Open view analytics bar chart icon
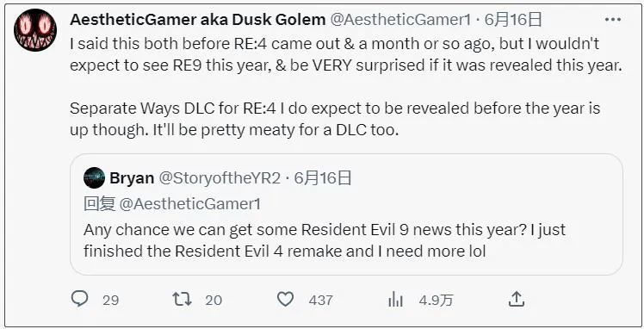 pos(395,301)
